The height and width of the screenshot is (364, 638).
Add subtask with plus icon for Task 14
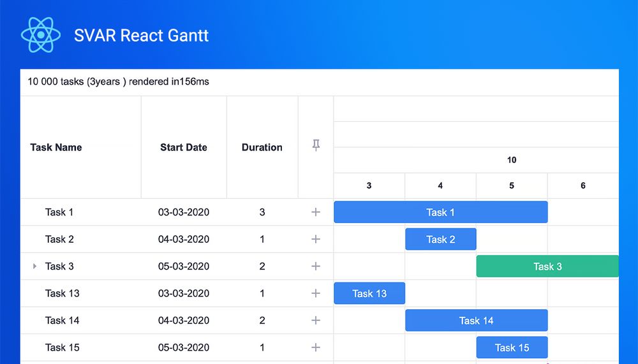pyautogui.click(x=316, y=321)
